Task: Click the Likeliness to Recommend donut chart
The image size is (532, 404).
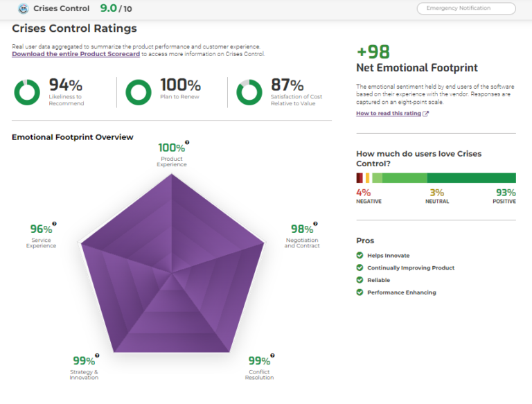Action: point(27,93)
